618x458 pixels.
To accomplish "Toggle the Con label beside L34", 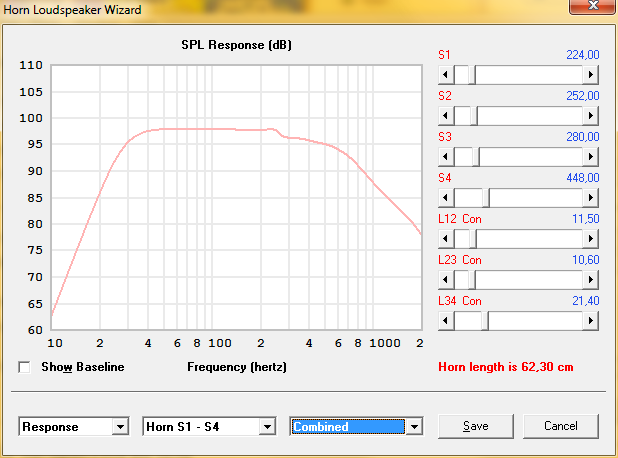I will 472,300.
